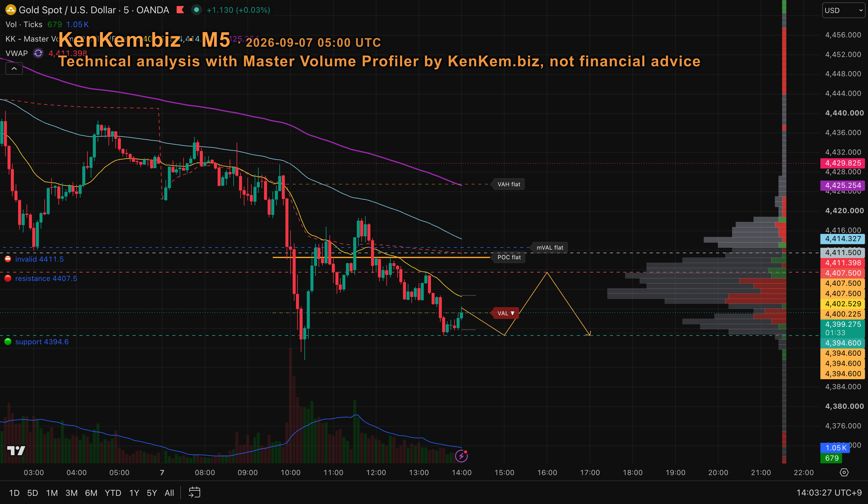This screenshot has height=504, width=868.
Task: Click the VAH flat label
Action: point(509,184)
